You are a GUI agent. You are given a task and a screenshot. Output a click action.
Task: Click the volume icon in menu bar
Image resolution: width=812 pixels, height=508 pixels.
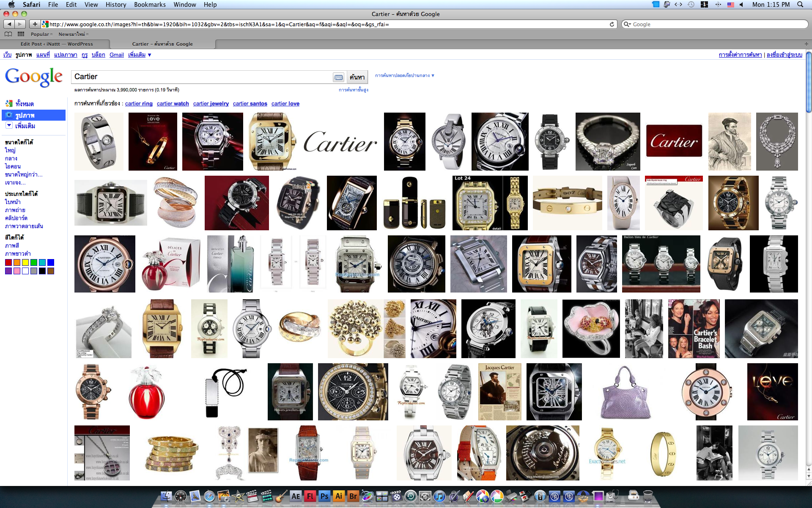point(741,4)
